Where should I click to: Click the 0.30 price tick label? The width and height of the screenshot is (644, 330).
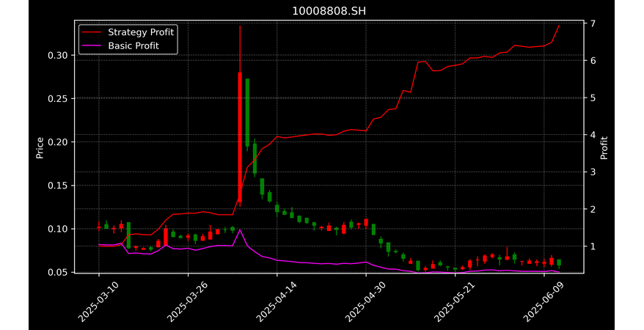tap(57, 55)
